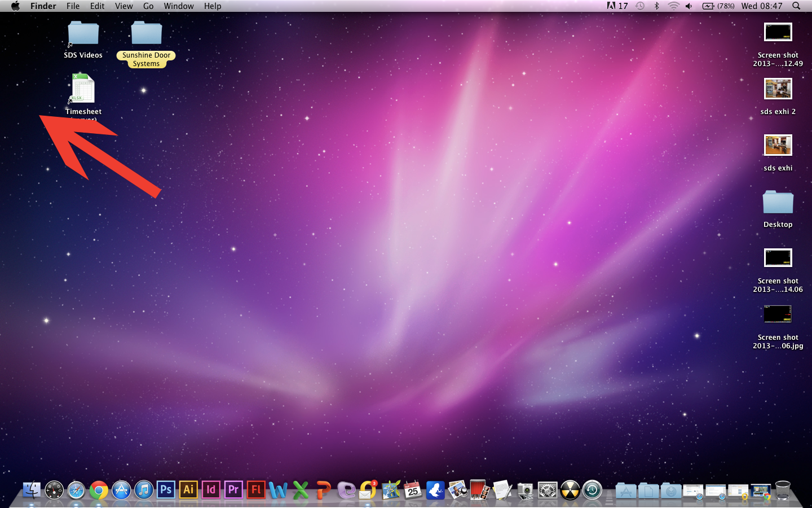Launch Photo Booth from the dock

(480, 490)
